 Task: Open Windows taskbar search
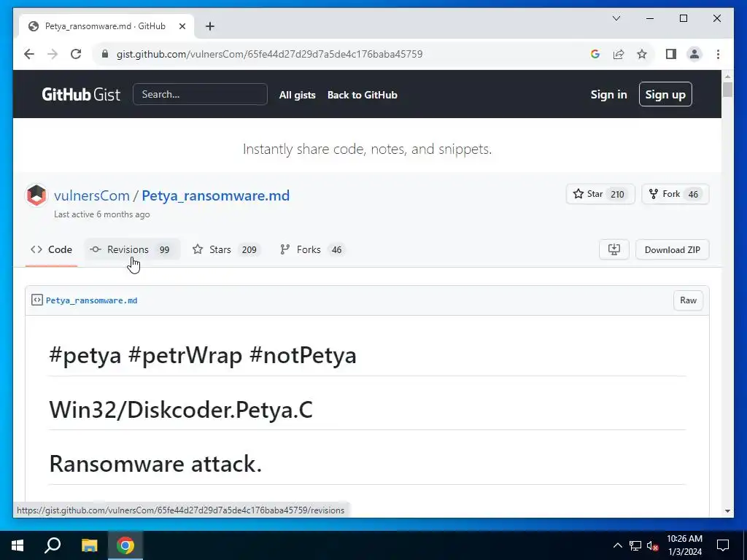coord(53,545)
